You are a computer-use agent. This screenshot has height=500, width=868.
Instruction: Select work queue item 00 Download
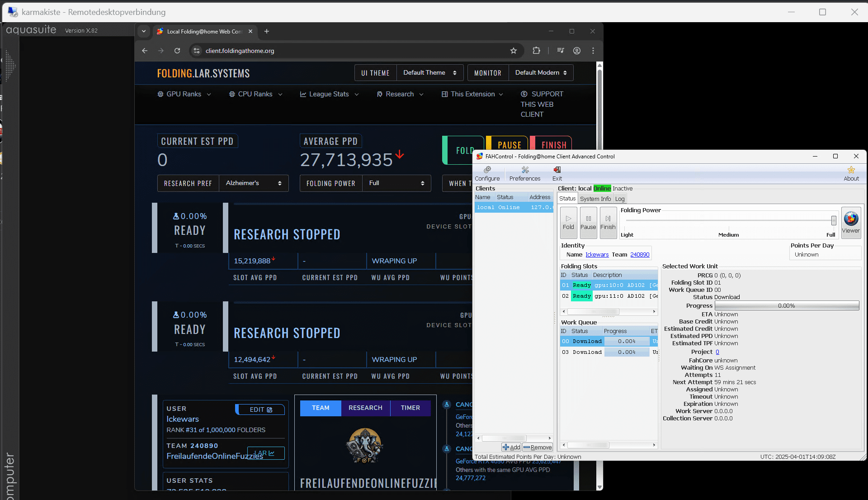point(609,341)
